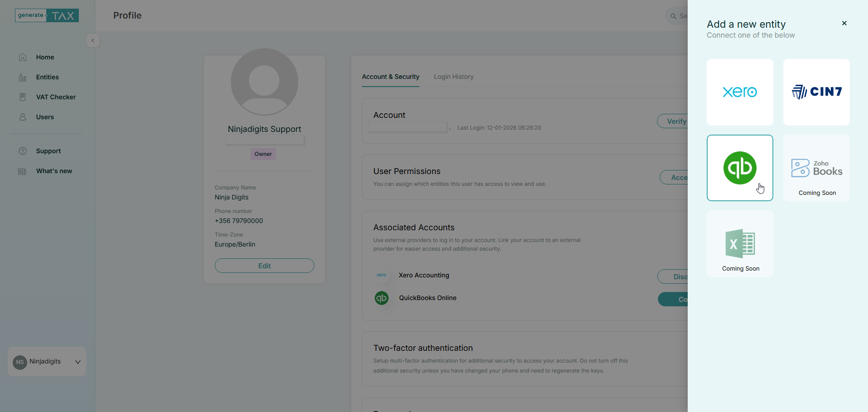The image size is (868, 412).
Task: Go to Entities in sidebar
Action: 47,77
